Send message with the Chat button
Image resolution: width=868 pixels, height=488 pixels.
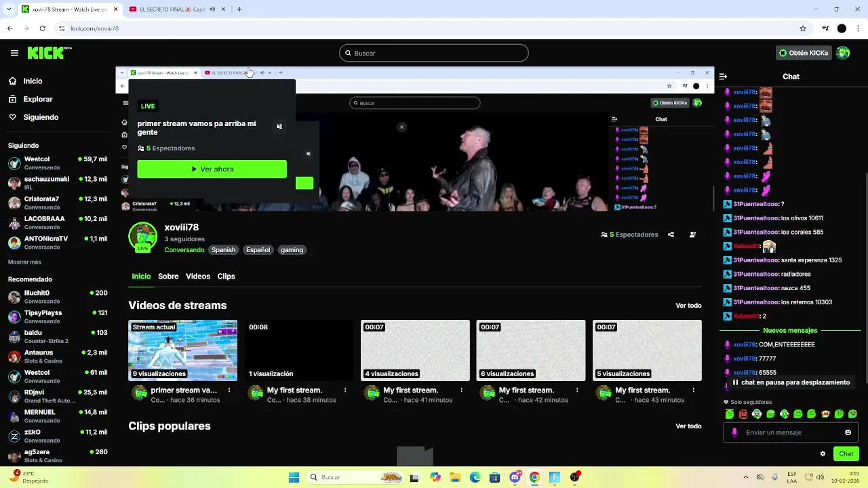click(846, 453)
